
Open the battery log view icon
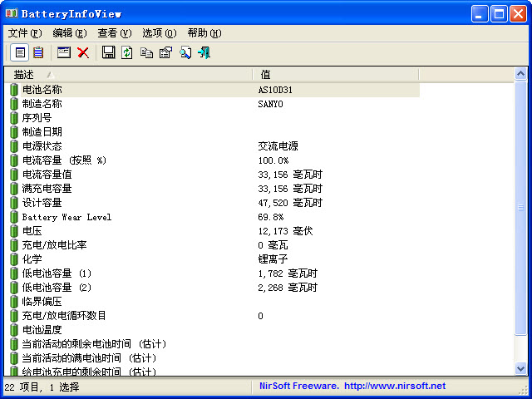pos(38,52)
